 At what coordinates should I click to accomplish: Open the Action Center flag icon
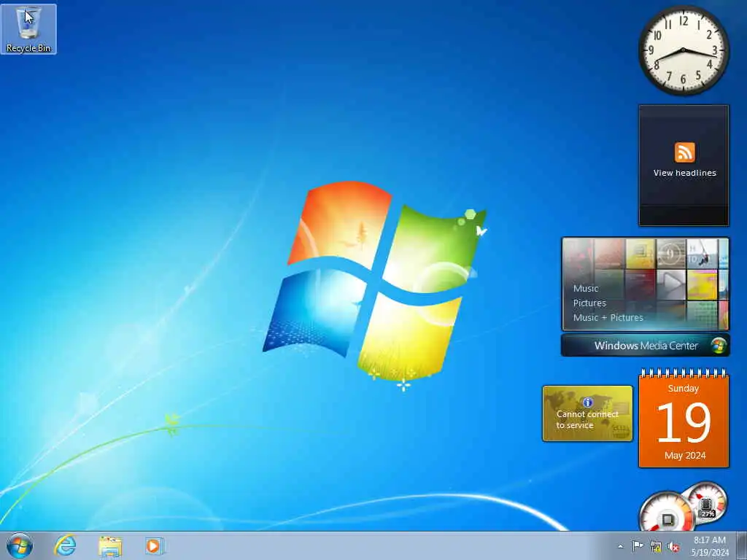pos(638,546)
